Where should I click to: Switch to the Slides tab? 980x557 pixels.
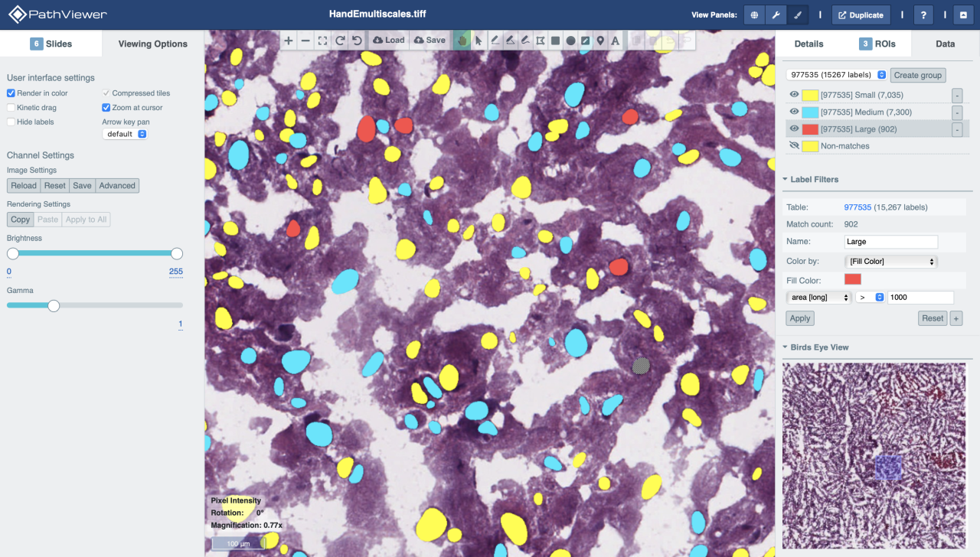(51, 44)
